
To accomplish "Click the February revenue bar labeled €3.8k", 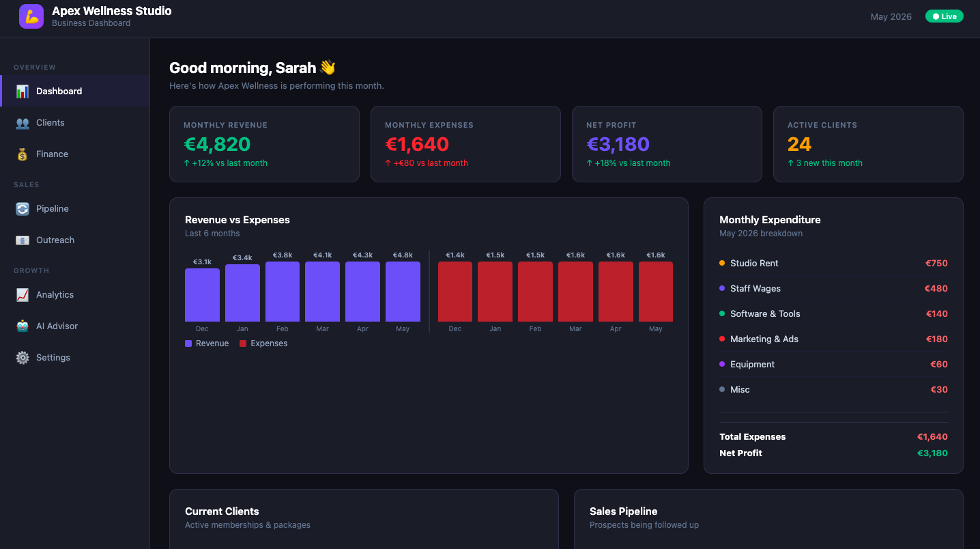I will pyautogui.click(x=283, y=292).
